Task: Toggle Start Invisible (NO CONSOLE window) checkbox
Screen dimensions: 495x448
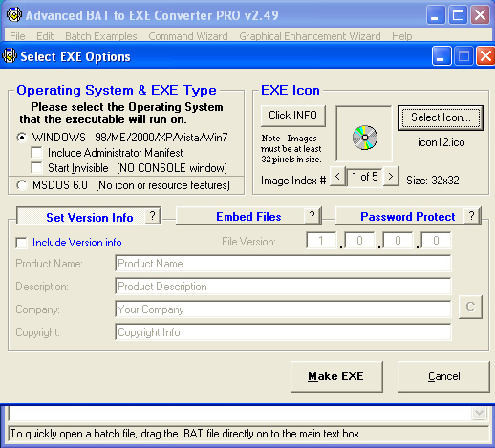Action: tap(37, 167)
